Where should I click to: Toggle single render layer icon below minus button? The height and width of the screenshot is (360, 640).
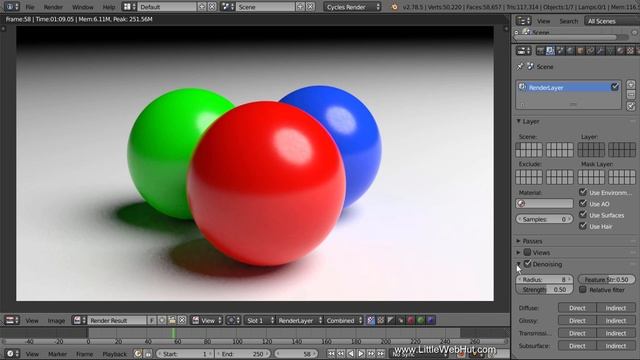click(631, 106)
